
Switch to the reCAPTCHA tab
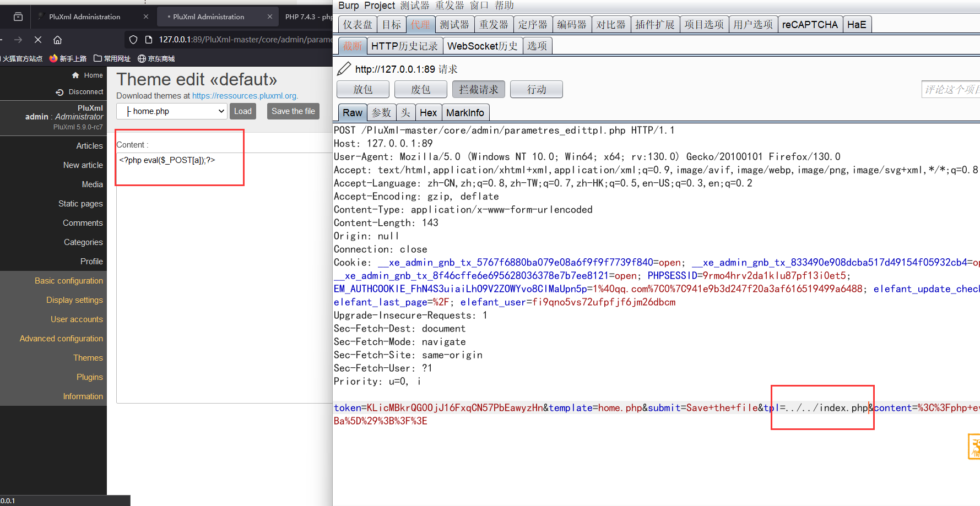pyautogui.click(x=810, y=24)
